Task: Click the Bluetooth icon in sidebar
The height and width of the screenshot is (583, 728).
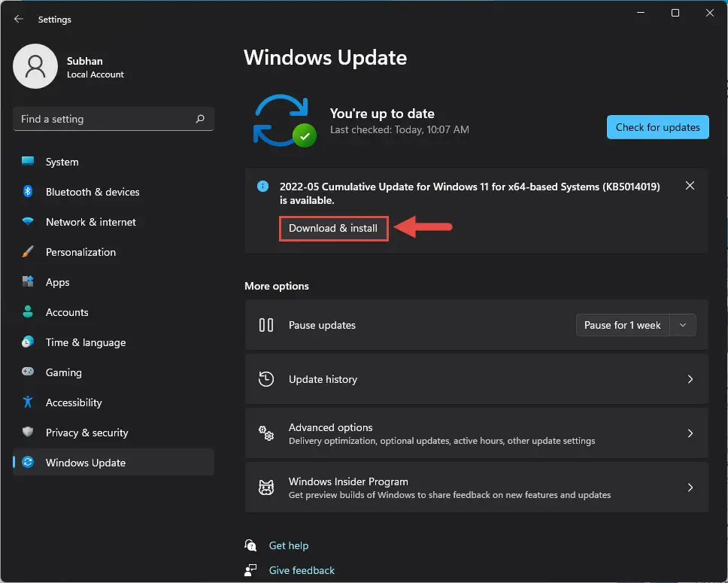Action: point(28,191)
